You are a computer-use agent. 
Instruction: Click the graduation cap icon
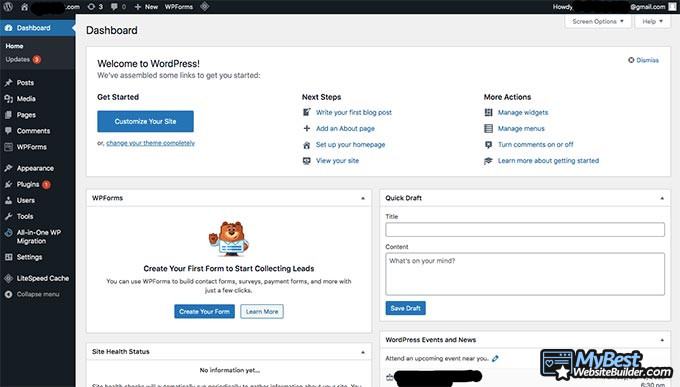488,161
